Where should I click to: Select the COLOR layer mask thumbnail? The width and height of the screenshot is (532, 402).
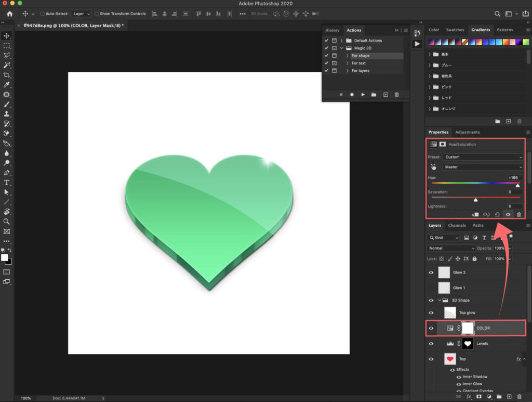[x=468, y=328]
